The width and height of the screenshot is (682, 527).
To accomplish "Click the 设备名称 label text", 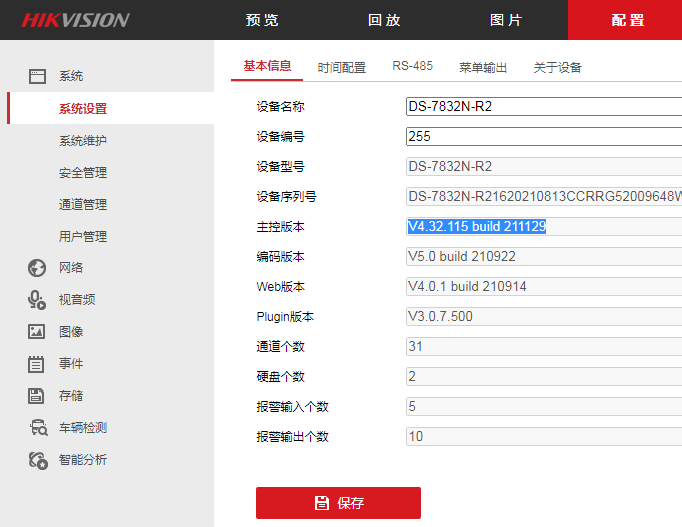I will coord(280,107).
